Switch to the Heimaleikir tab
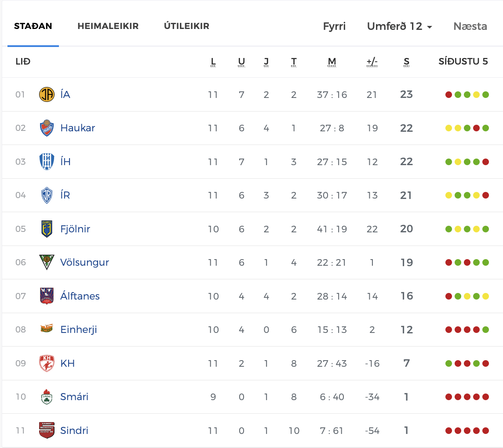This screenshot has width=503, height=448. click(108, 26)
